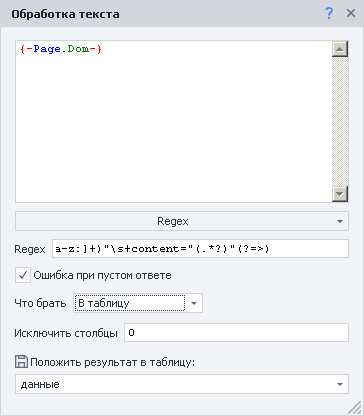The width and height of the screenshot is (364, 416).
Task: Focus the Regex pattern input field
Action: (200, 249)
